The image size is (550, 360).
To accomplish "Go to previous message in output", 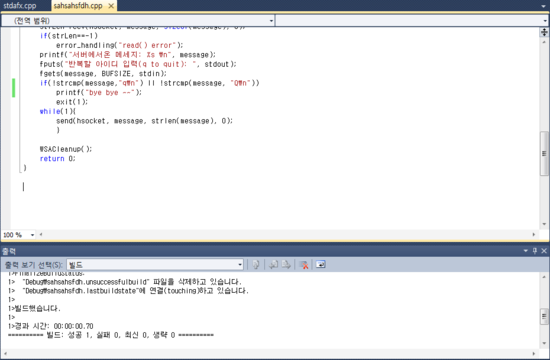I will (274, 265).
